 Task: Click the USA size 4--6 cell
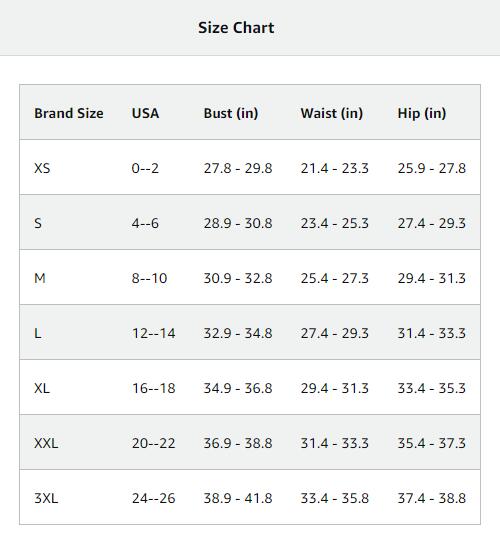(x=145, y=223)
